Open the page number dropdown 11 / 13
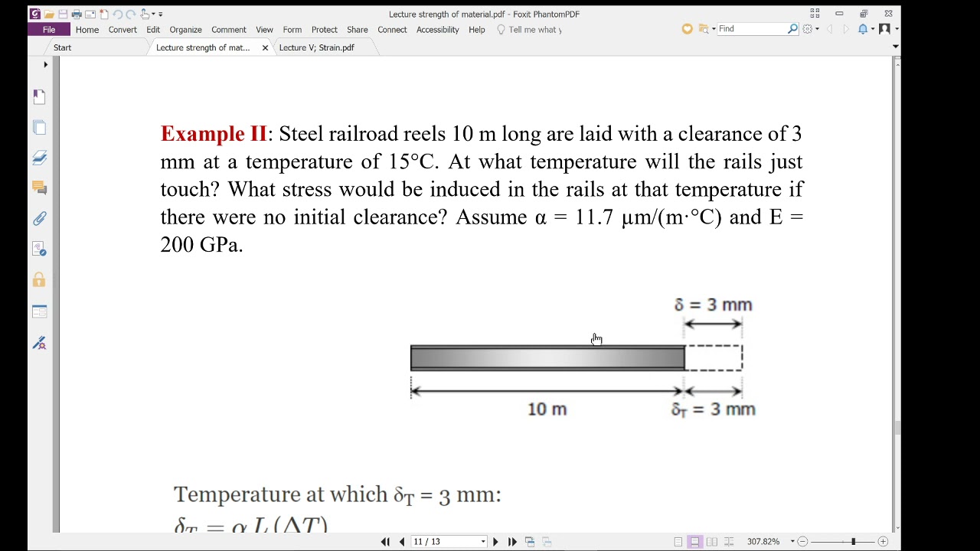This screenshot has height=551, width=980. [483, 542]
